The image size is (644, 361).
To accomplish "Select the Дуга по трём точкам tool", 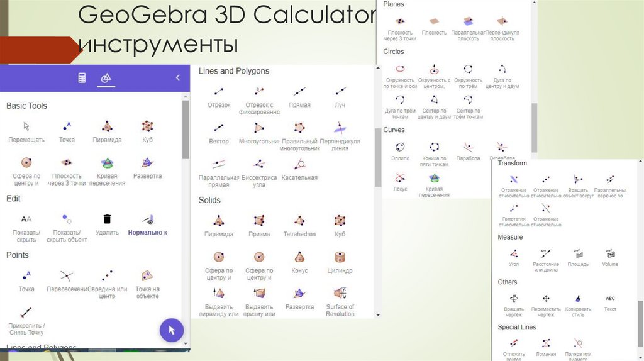I will tap(400, 107).
